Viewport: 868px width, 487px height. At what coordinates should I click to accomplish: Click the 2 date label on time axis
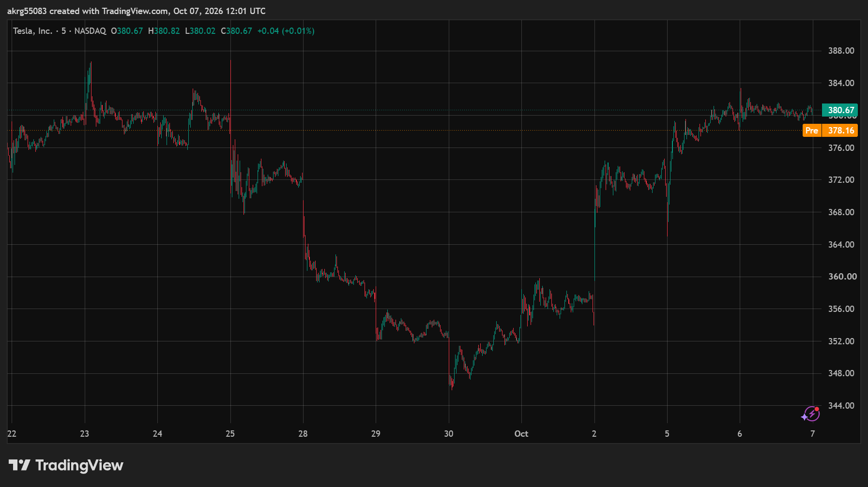click(x=594, y=434)
